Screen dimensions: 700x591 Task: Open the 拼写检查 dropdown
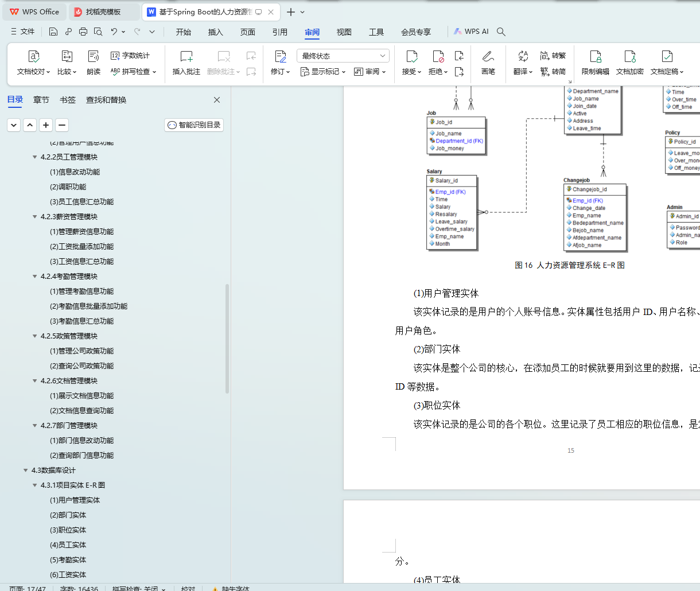[134, 72]
